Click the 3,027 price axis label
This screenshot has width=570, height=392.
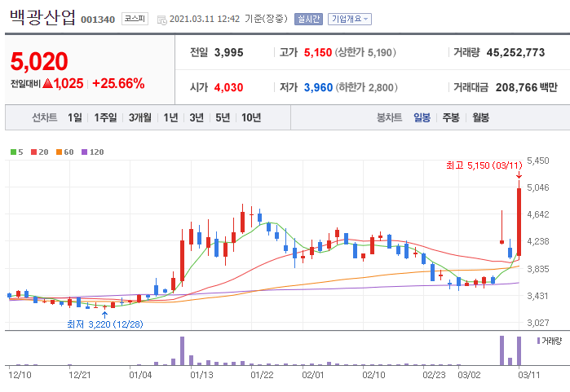coord(538,323)
